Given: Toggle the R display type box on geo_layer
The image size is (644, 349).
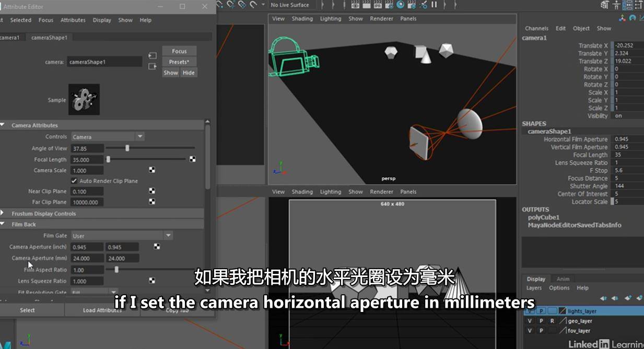Looking at the screenshot, I should click(552, 321).
